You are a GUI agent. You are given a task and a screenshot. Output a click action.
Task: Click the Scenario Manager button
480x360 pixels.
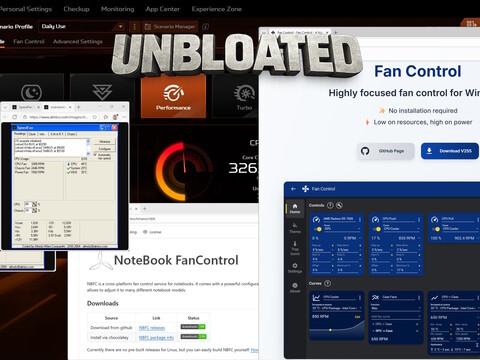tap(170, 27)
